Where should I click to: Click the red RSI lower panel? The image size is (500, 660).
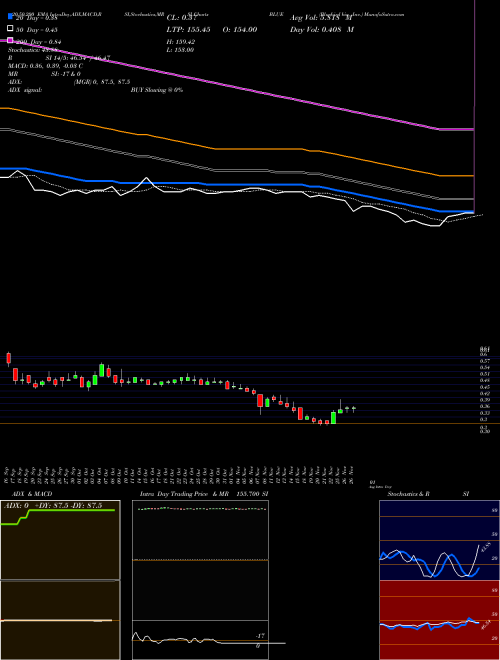click(x=439, y=620)
